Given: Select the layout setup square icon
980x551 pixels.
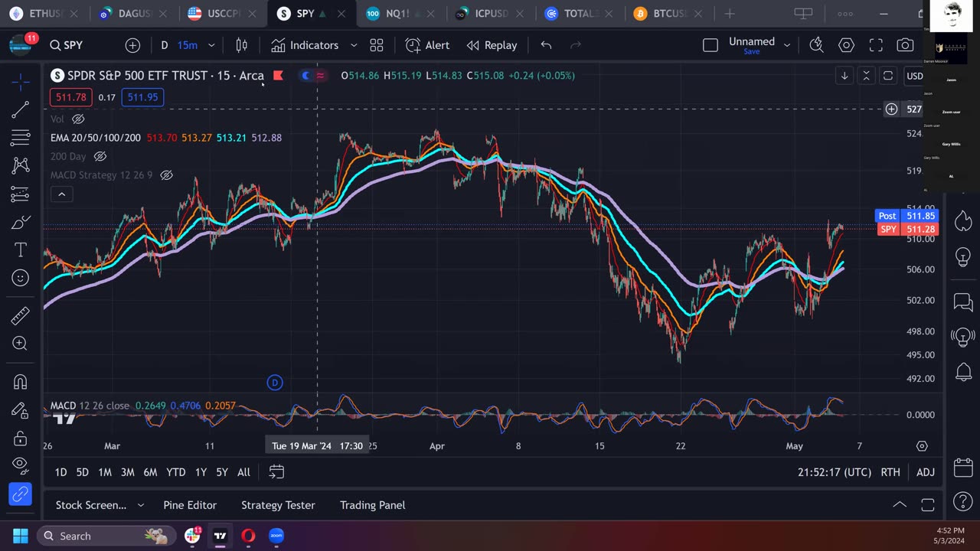Looking at the screenshot, I should coord(710,45).
